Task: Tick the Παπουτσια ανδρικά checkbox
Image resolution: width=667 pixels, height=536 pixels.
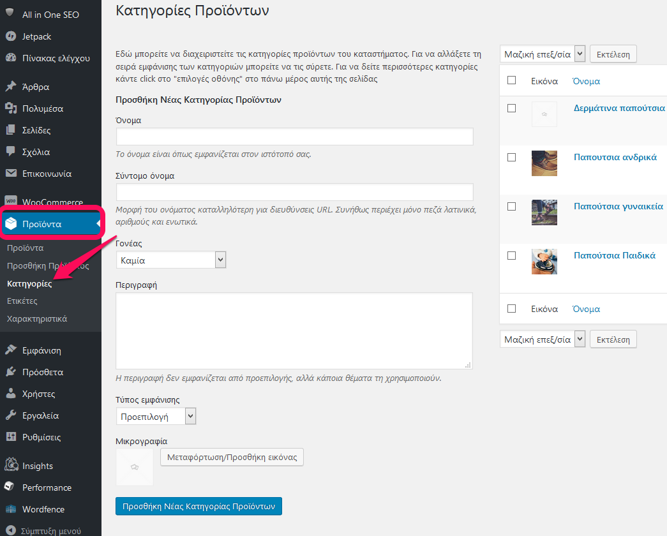Action: point(512,157)
